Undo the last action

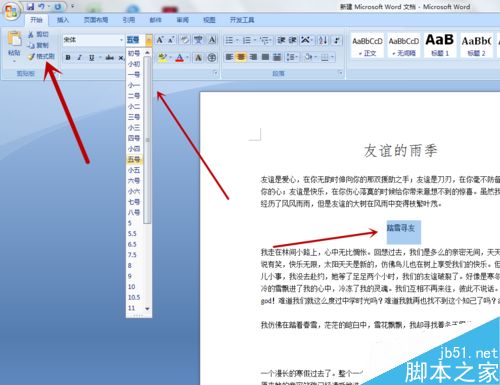[41, 6]
